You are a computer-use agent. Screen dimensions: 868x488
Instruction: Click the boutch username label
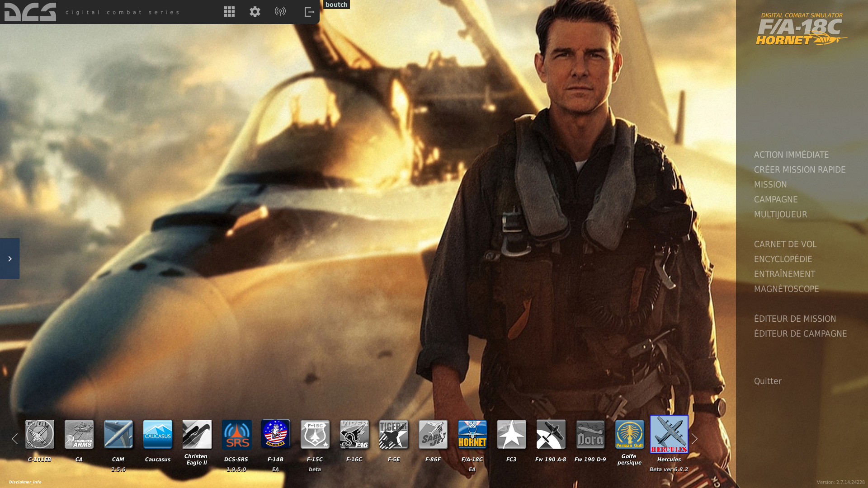tap(336, 5)
